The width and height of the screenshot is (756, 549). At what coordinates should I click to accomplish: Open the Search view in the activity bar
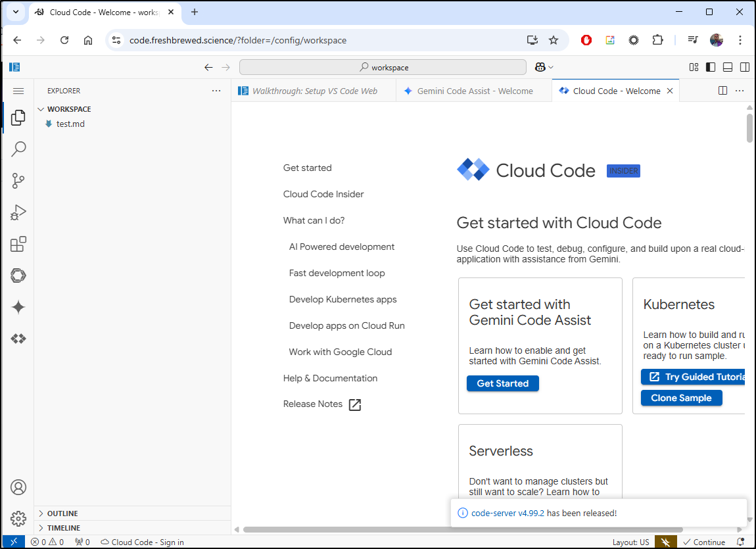click(18, 149)
